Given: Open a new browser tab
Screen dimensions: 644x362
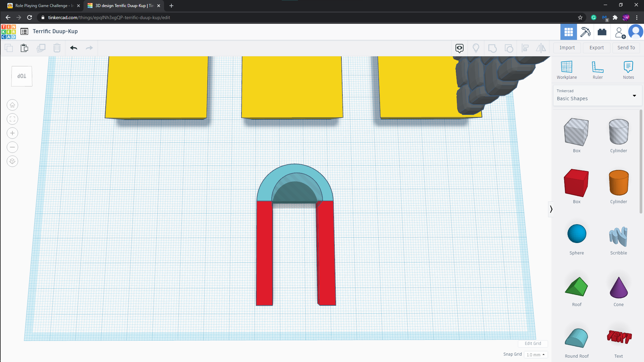Looking at the screenshot, I should coord(171,6).
